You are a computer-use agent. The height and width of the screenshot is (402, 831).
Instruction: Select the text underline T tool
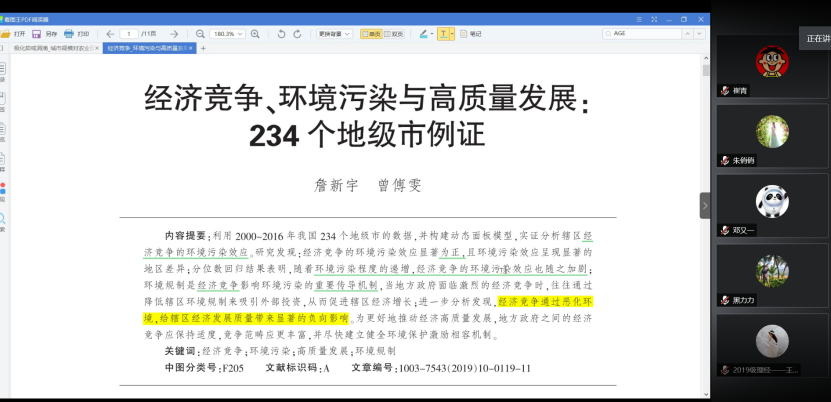444,34
